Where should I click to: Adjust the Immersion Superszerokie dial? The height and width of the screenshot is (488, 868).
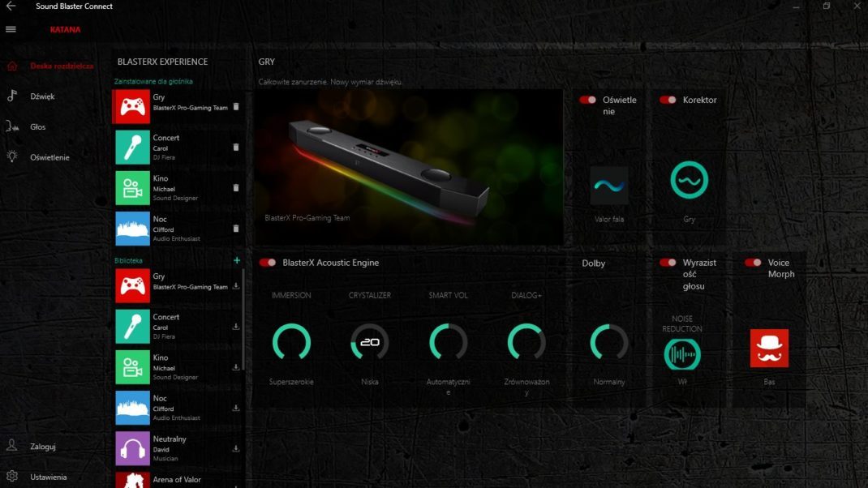coord(291,342)
